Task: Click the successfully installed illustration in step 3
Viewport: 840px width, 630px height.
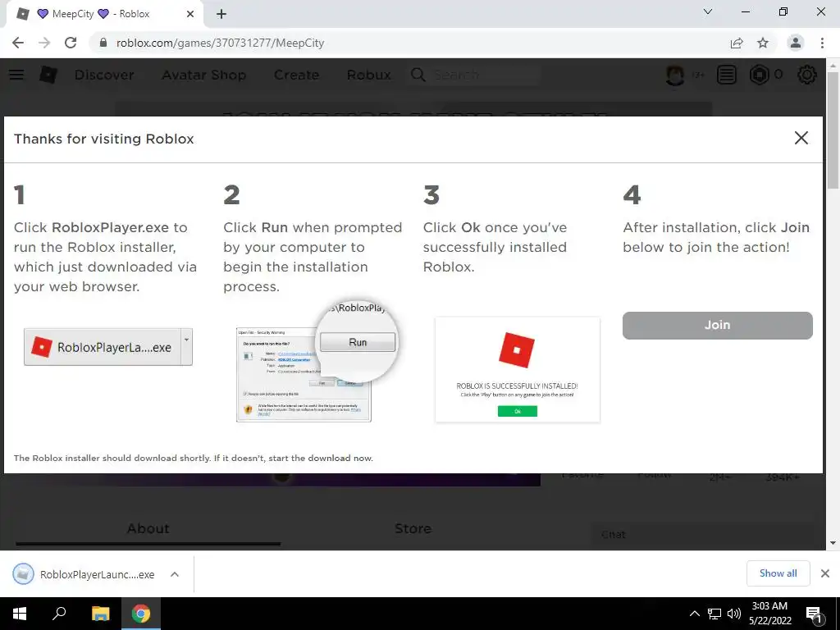Action: (x=518, y=370)
